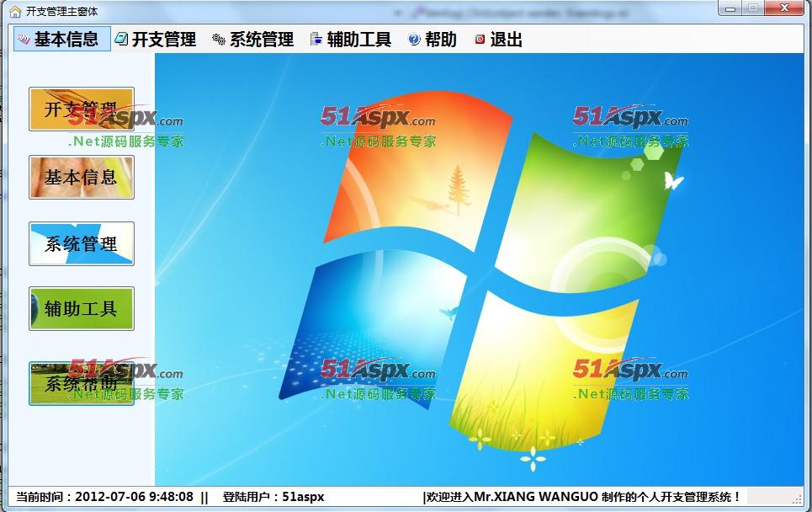Viewport: 812px width, 512px height.
Task: Click the window title 开支管理主窗体
Action: (x=61, y=12)
